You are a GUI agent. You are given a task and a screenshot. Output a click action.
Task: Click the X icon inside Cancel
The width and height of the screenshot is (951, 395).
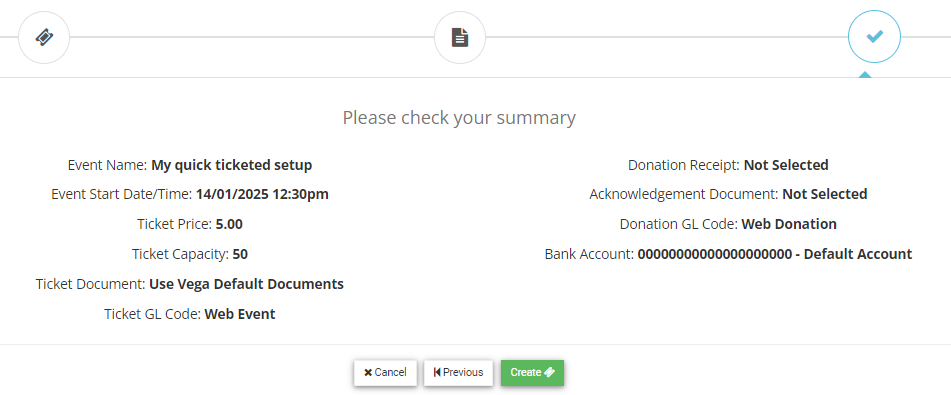tap(368, 373)
